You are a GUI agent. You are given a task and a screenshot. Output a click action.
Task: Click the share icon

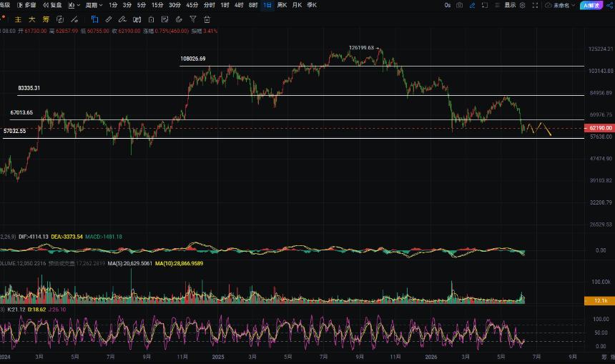pyautogui.click(x=610, y=5)
